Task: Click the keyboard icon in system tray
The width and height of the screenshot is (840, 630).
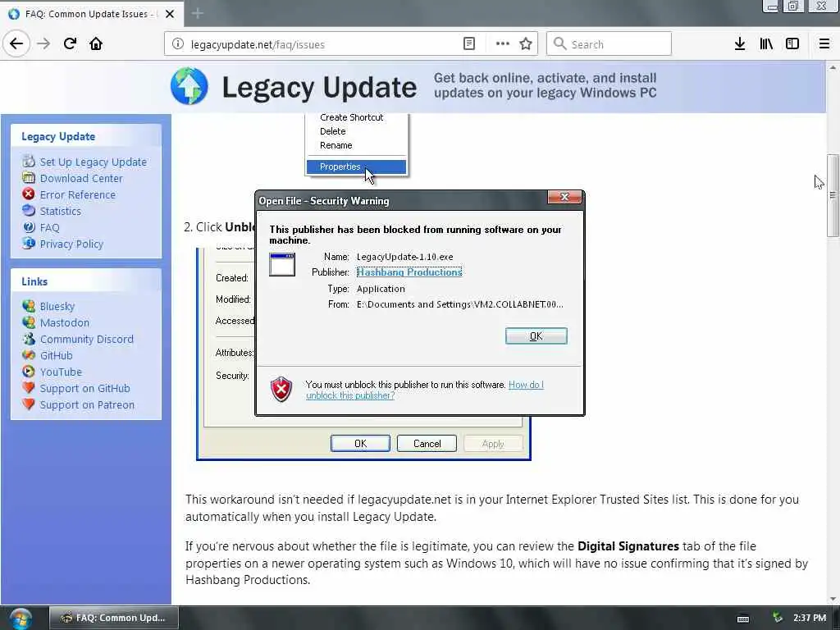Action: coord(743,619)
